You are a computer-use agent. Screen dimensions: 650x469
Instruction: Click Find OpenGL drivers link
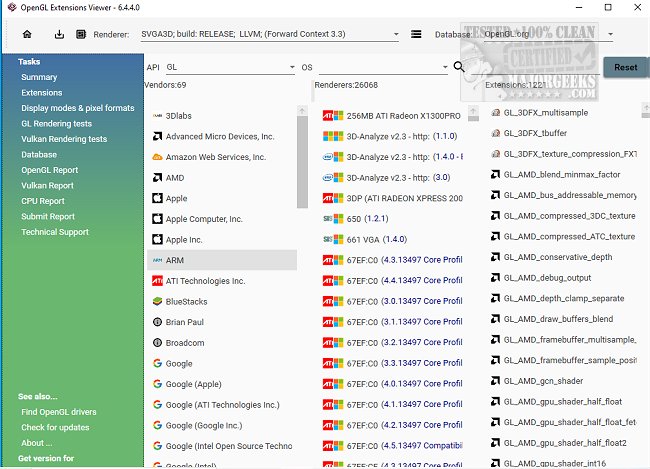tap(58, 412)
